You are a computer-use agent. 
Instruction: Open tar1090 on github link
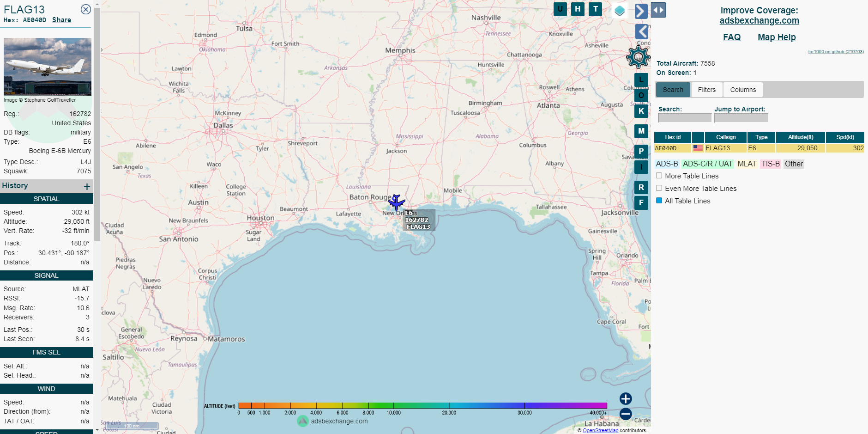(836, 52)
